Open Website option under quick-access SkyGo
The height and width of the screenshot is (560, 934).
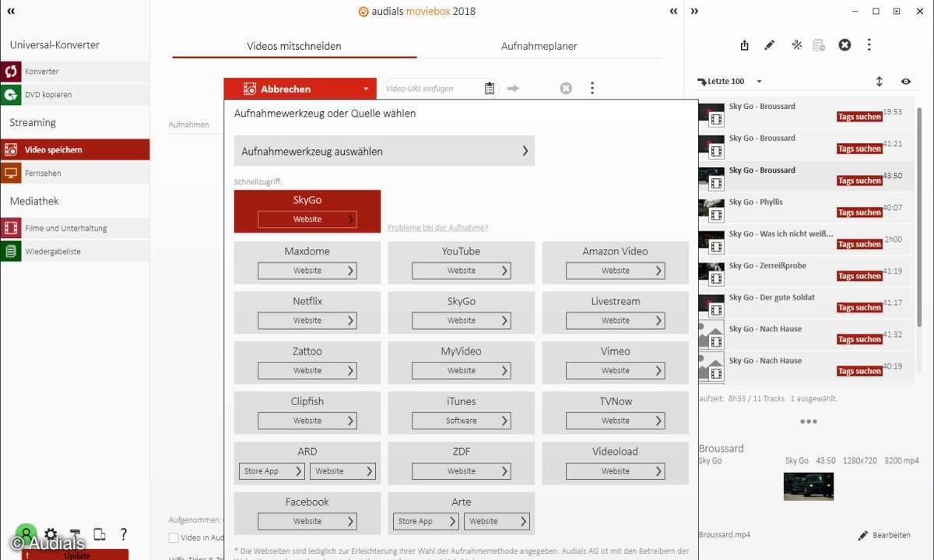pyautogui.click(x=307, y=219)
